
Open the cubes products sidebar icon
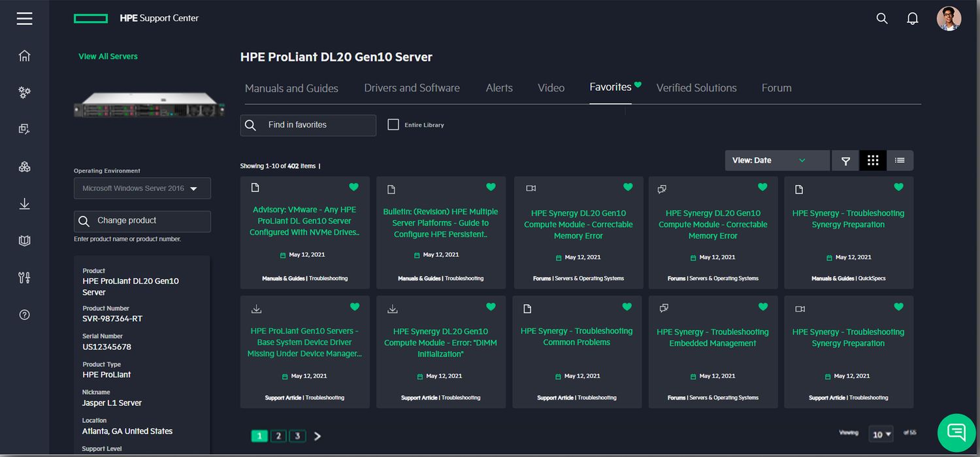click(25, 167)
